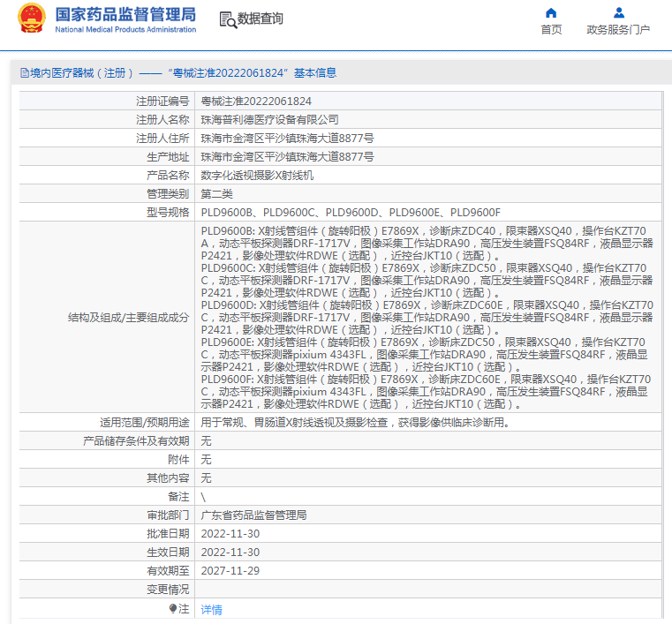The height and width of the screenshot is (624, 672).
Task: Click the 审批部门 label
Action: click(x=168, y=515)
